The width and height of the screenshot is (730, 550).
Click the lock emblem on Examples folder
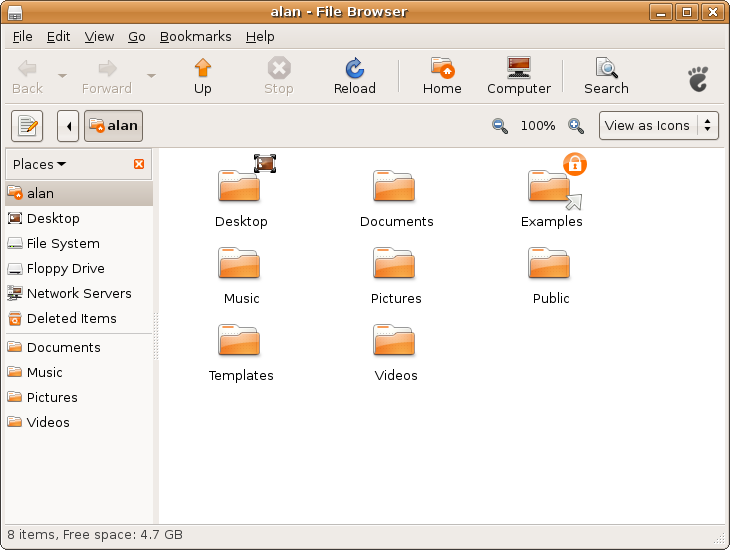click(575, 164)
